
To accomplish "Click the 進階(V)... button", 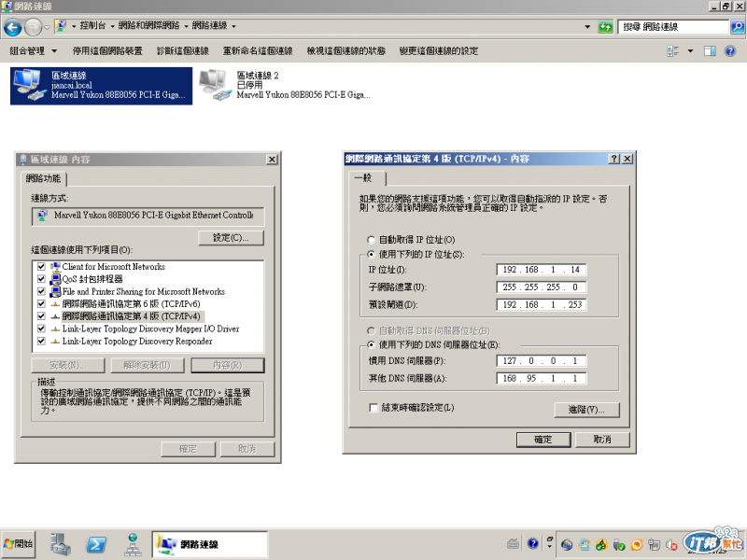I will point(587,410).
